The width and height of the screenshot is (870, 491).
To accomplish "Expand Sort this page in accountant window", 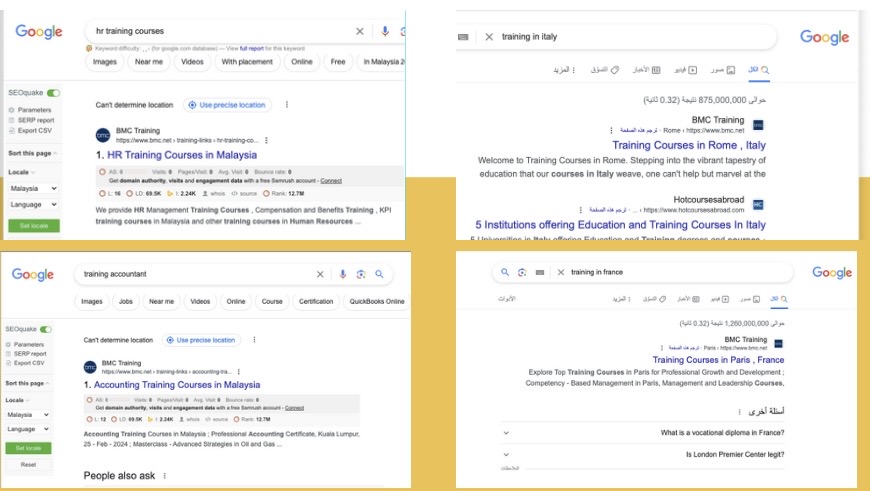I will pos(27,383).
